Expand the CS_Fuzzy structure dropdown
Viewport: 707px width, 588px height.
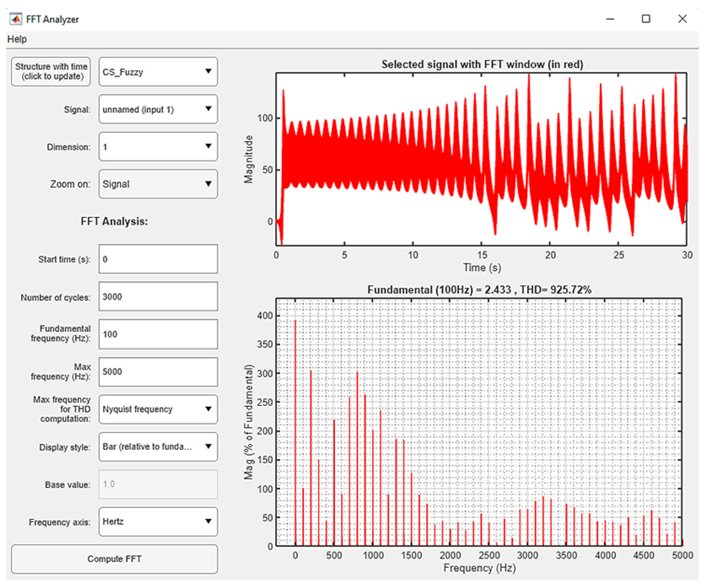[x=158, y=72]
